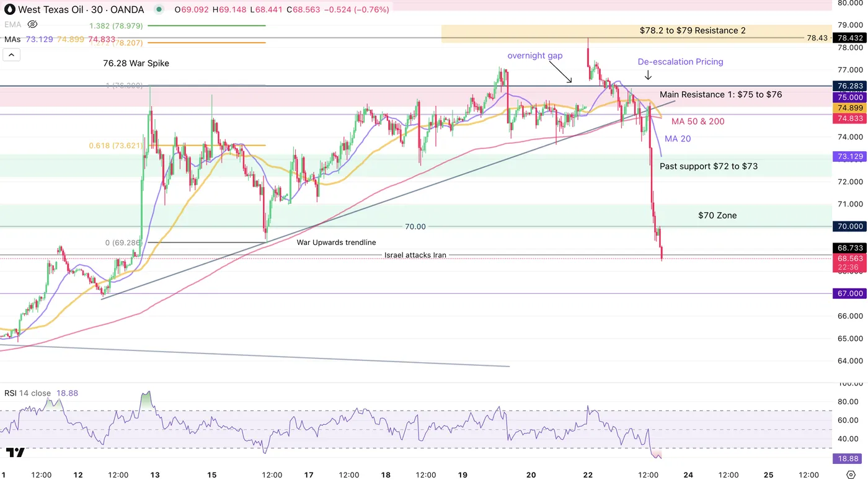Click the green market status dot
This screenshot has height=480, width=868.
(160, 9)
